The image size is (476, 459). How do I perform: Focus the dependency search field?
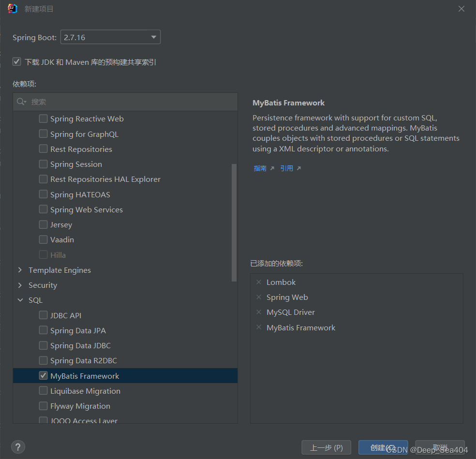click(125, 102)
